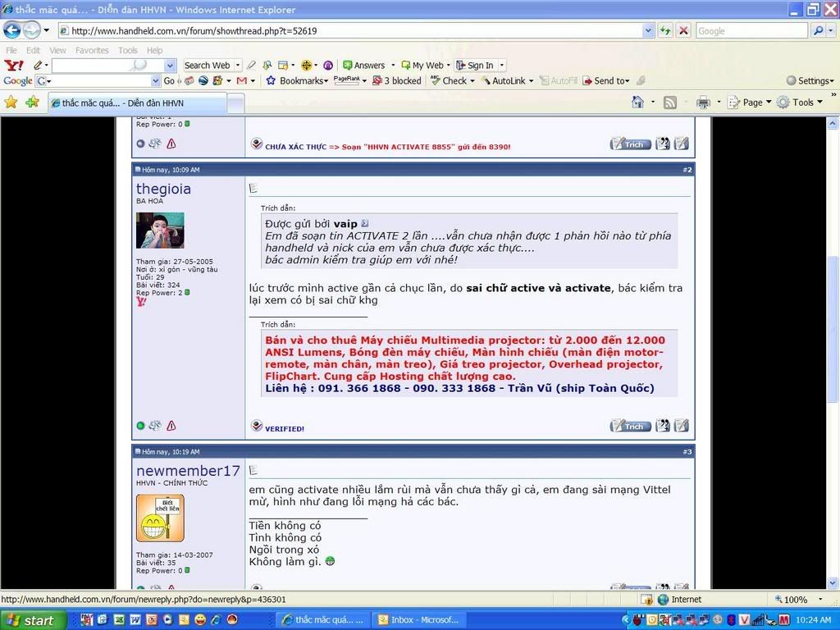The height and width of the screenshot is (630, 840).
Task: Click the post number #3 link
Action: (x=687, y=452)
